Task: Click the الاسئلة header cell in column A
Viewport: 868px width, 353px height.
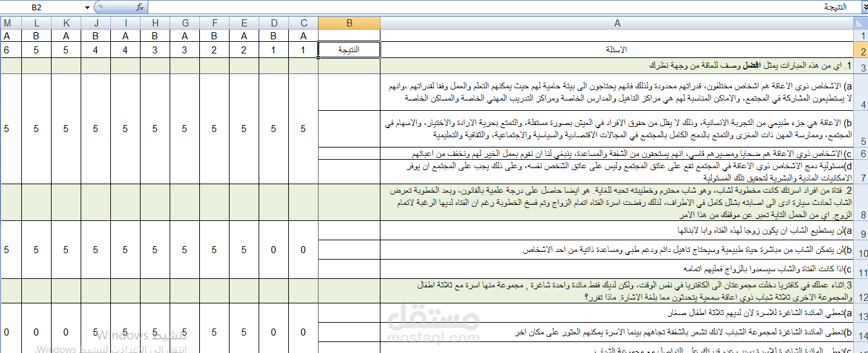Action: click(617, 50)
